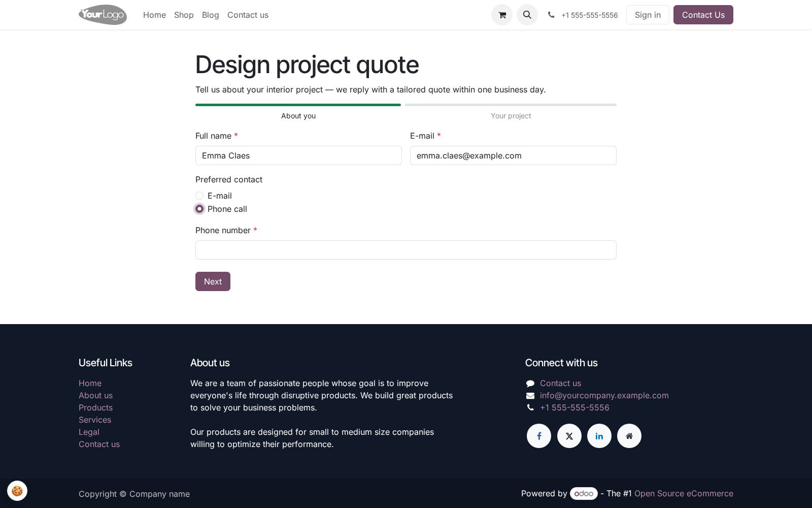Open the Open Source eCommerce link

point(684,493)
